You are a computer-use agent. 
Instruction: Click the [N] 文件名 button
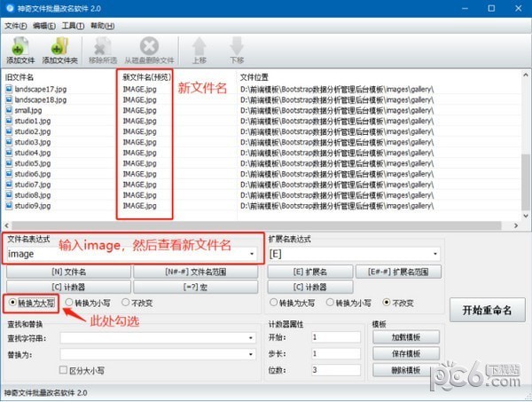click(68, 272)
